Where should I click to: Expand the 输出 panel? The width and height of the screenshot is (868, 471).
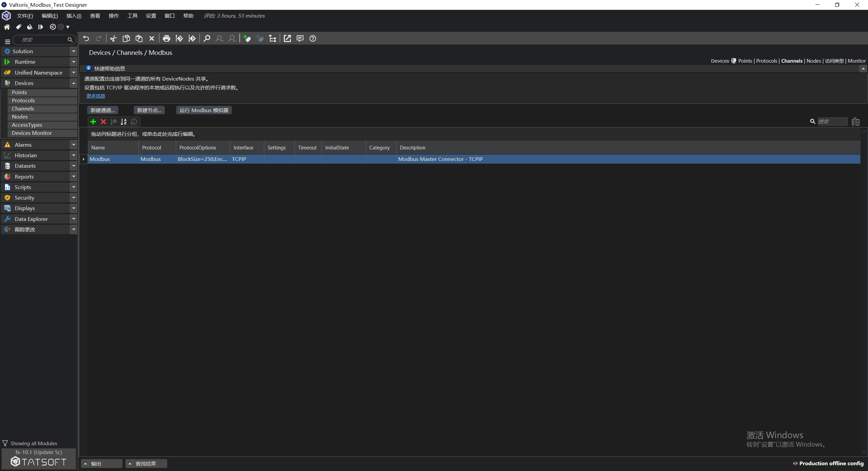click(102, 464)
